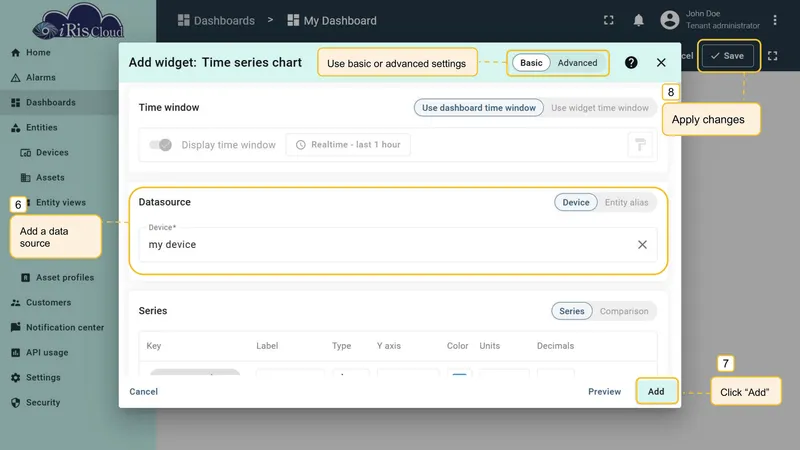The height and width of the screenshot is (450, 800).
Task: Switch to Basic settings mode
Action: (531, 63)
